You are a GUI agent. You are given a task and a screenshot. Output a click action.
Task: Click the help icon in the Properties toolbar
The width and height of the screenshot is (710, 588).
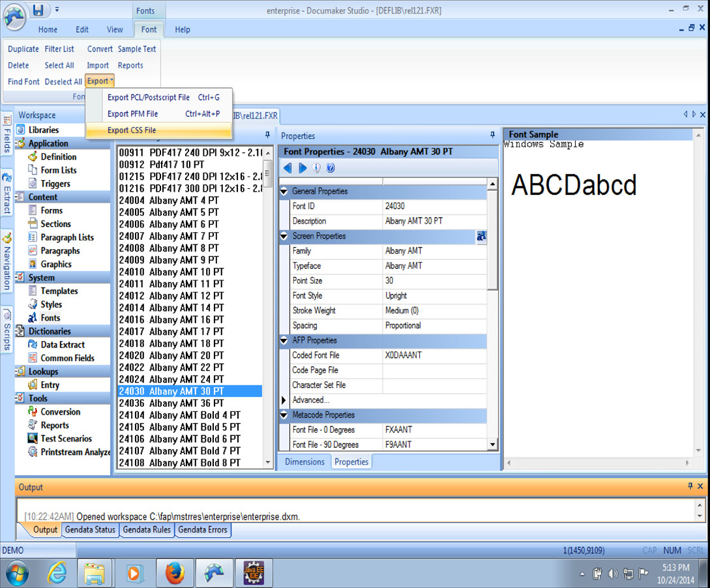(x=331, y=168)
